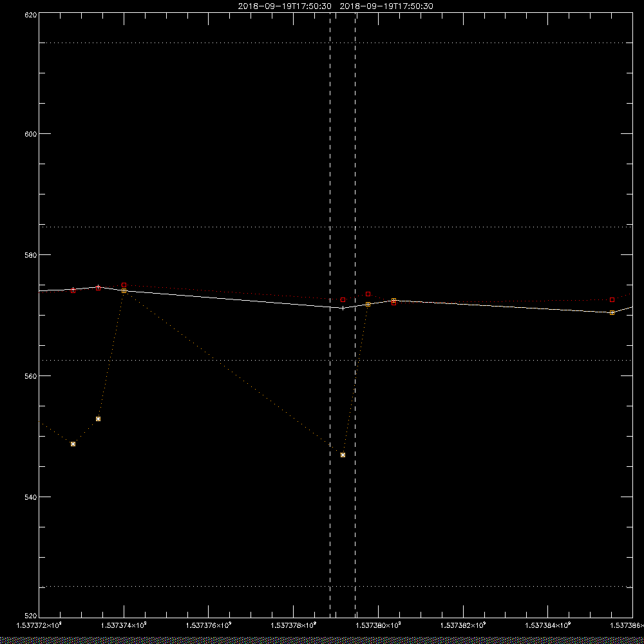644x644 pixels.
Task: Select orange marker just right of second dashed line
Action: tap(368, 305)
